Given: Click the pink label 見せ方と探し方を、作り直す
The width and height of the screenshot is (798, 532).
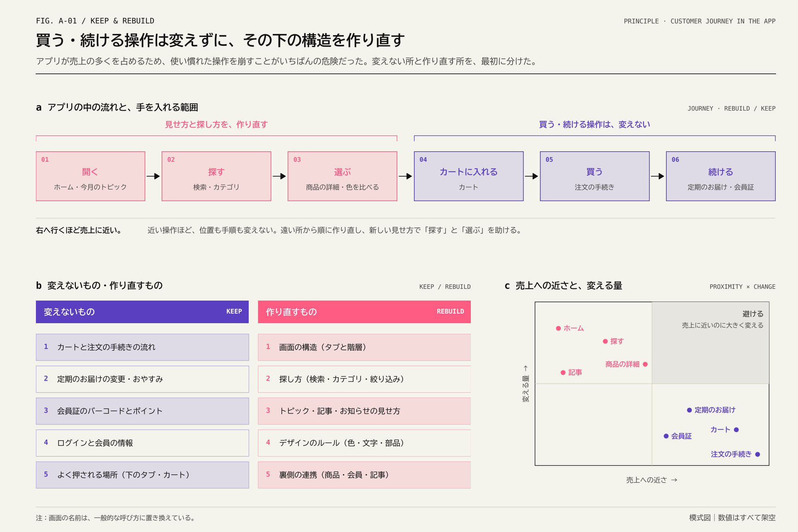Looking at the screenshot, I should [216, 125].
